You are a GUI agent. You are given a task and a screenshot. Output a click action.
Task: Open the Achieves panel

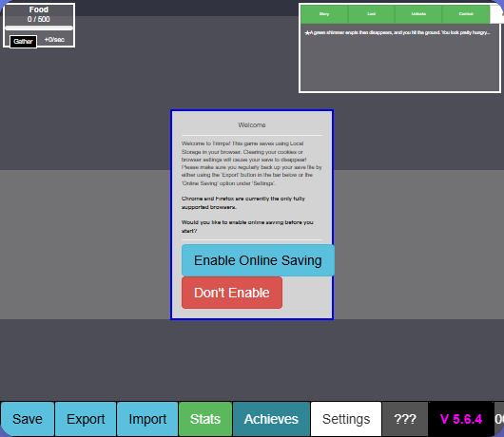coord(271,419)
